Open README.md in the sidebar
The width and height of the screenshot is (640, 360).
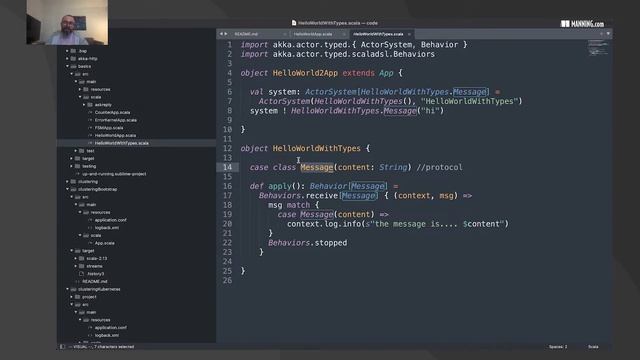[x=95, y=282]
